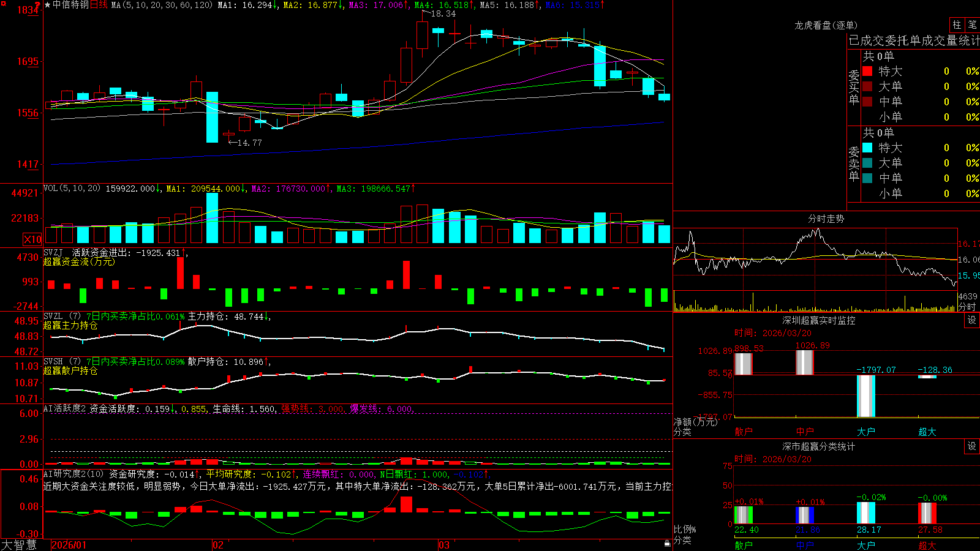Open the AI活跃度2 indicator label
The height and width of the screenshot is (551, 980).
point(65,409)
